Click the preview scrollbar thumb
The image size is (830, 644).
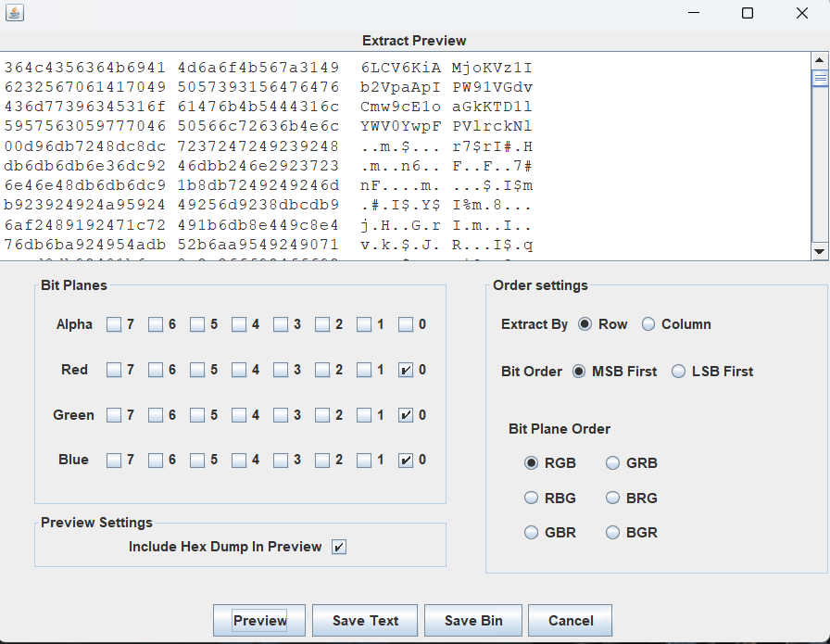click(x=820, y=79)
